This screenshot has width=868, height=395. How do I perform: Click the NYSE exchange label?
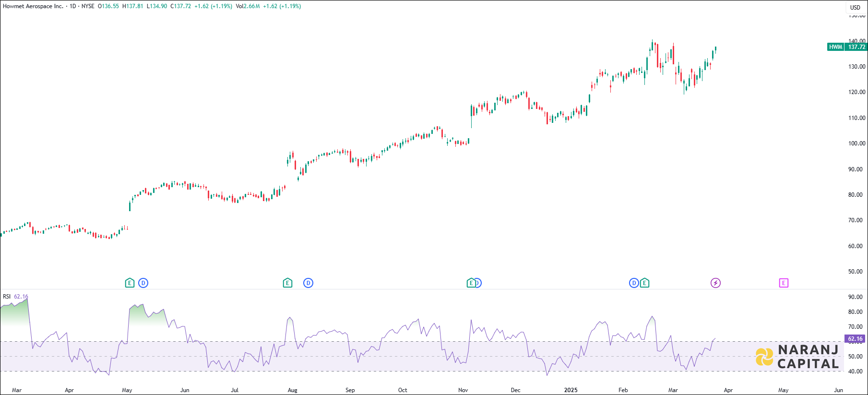pyautogui.click(x=88, y=6)
